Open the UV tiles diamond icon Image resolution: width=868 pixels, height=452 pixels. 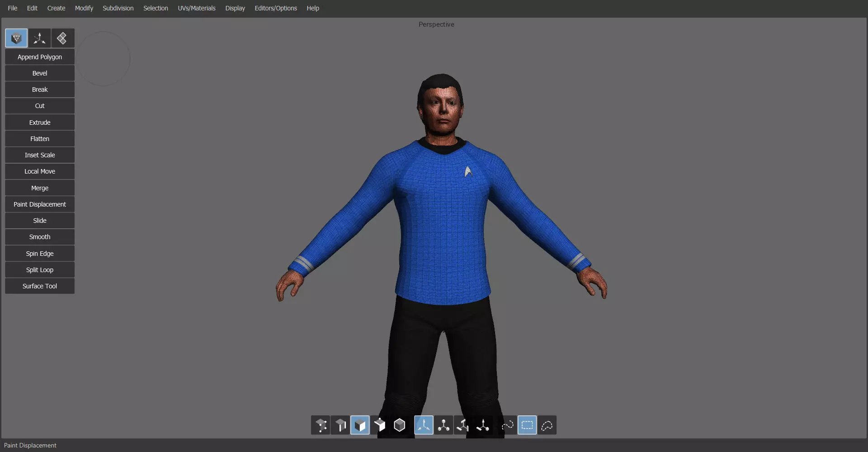tap(62, 38)
